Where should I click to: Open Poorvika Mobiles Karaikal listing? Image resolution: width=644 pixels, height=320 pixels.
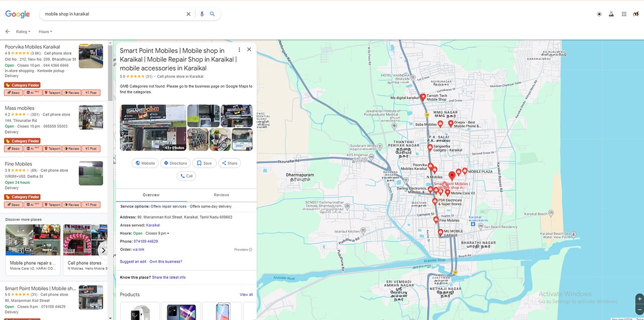[x=32, y=47]
